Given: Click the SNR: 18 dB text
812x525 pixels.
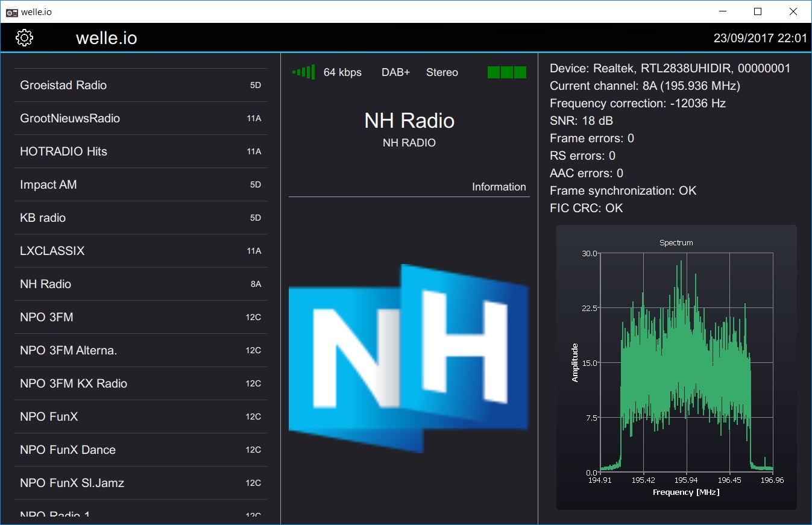Looking at the screenshot, I should pyautogui.click(x=581, y=121).
